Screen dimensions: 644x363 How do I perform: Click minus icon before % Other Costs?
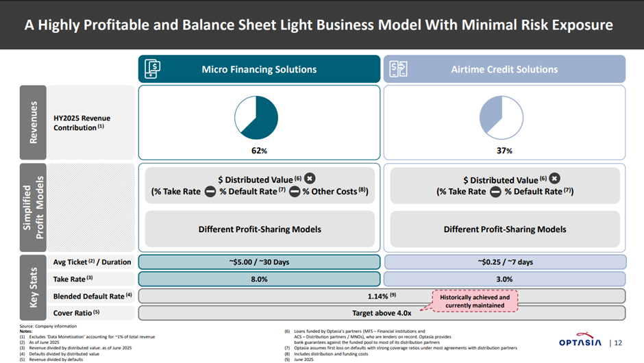(294, 192)
